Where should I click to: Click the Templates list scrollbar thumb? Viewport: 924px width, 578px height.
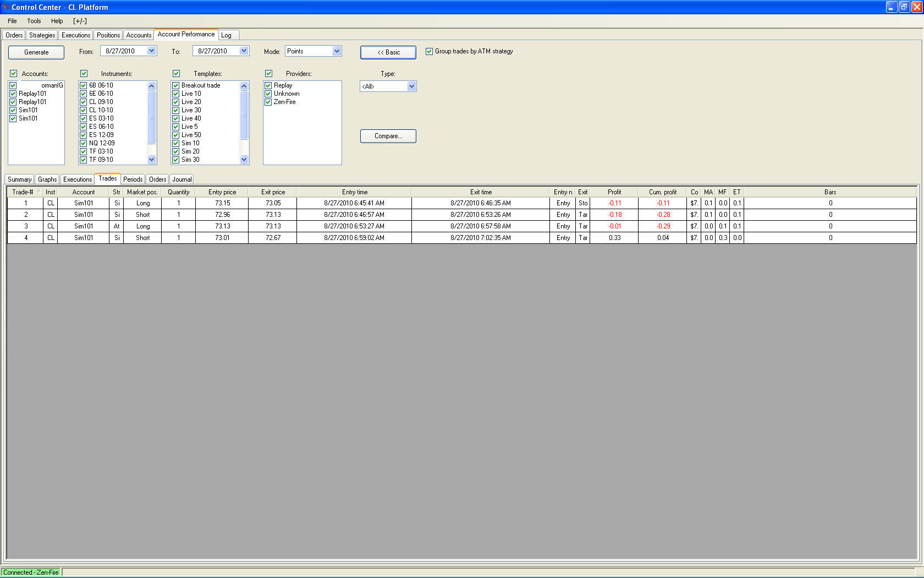click(244, 115)
